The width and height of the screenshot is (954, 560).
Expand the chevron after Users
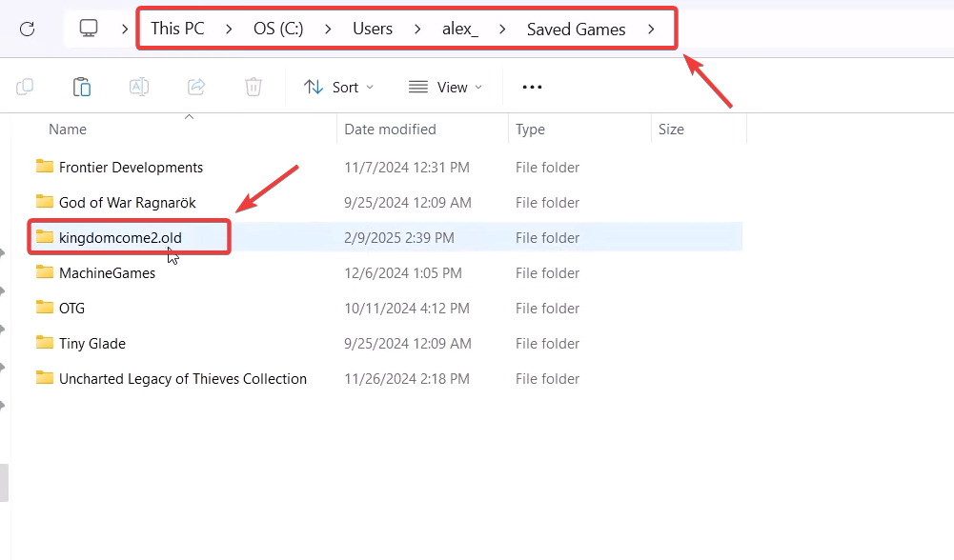pyautogui.click(x=417, y=29)
